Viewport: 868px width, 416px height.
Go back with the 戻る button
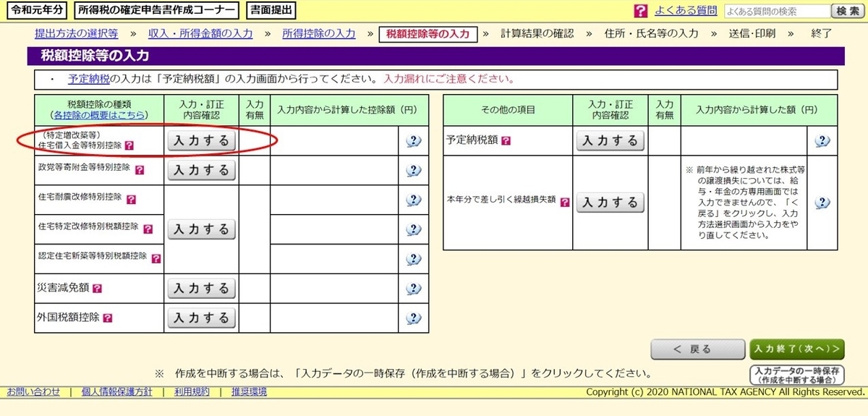coord(697,349)
